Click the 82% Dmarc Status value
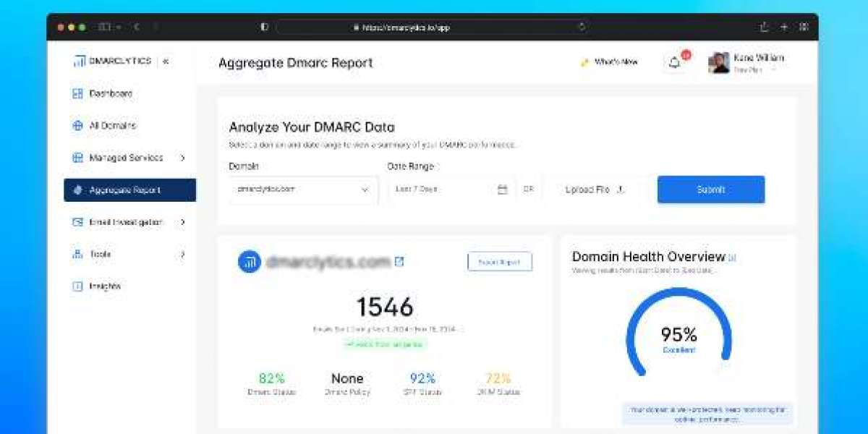This screenshot has width=868, height=434. (272, 378)
